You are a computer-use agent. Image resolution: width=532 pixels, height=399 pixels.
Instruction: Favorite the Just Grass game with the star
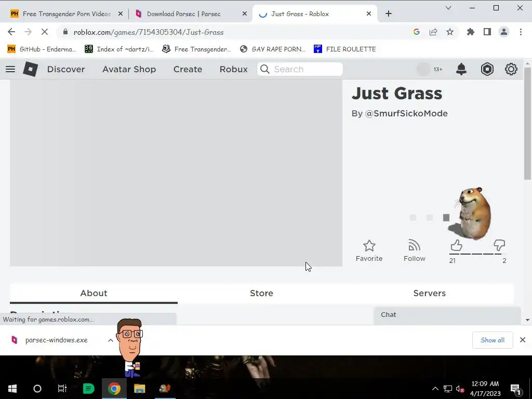click(x=369, y=246)
